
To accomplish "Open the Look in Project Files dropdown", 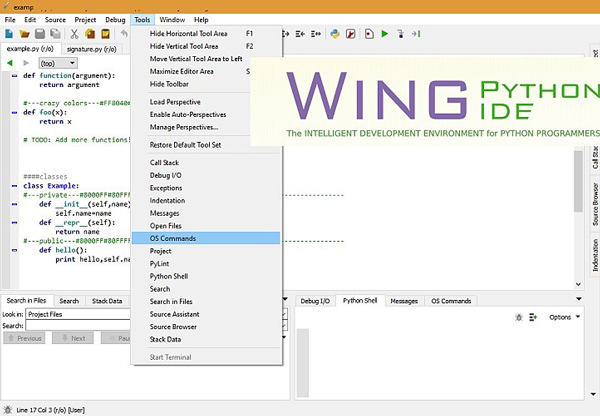I will pyautogui.click(x=79, y=314).
